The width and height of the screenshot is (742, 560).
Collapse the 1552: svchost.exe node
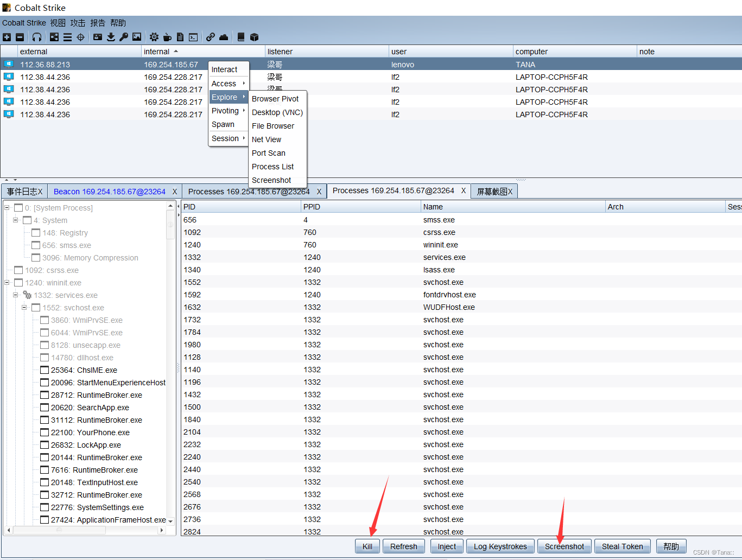(24, 307)
